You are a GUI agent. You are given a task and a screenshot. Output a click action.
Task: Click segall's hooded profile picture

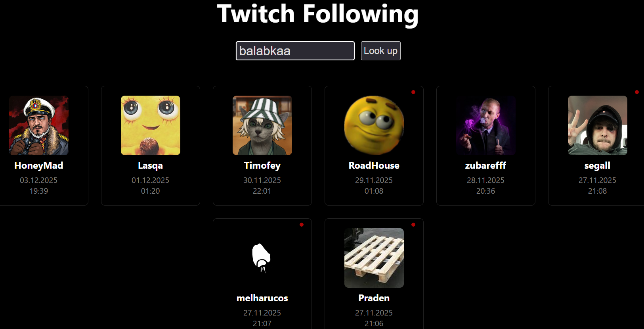(x=598, y=125)
